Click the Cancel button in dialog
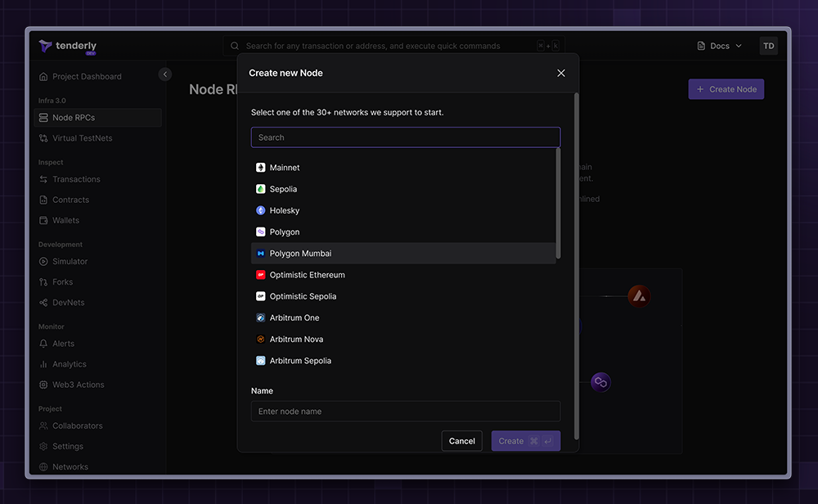The image size is (818, 504). pos(461,441)
